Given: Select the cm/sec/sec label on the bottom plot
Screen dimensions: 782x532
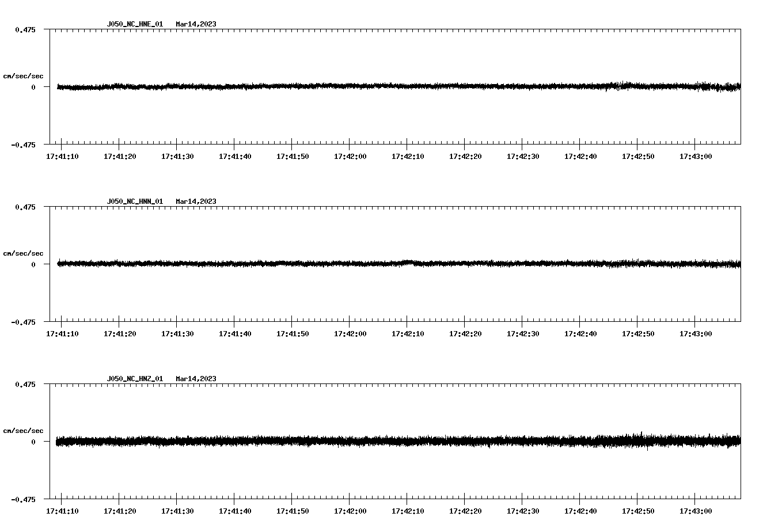Looking at the screenshot, I should (24, 430).
